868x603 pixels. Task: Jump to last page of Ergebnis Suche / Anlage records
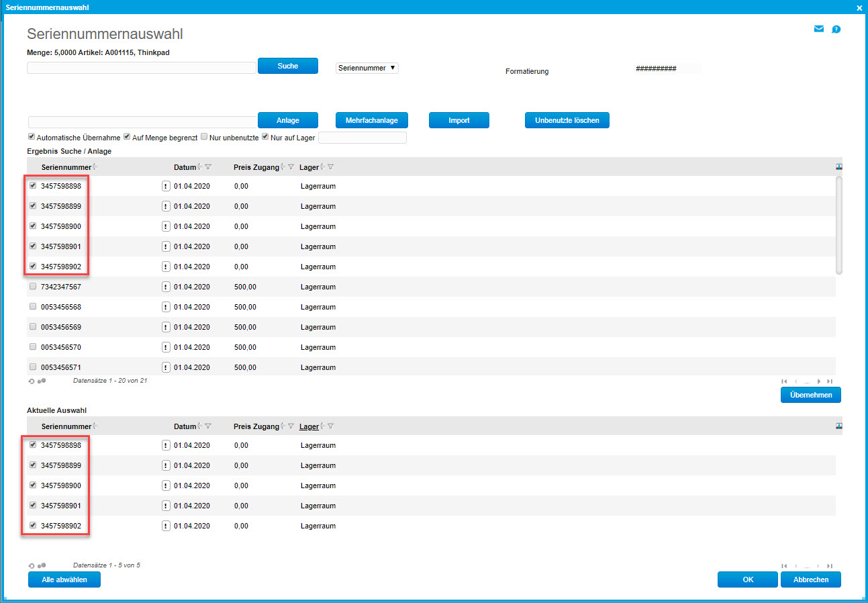click(x=830, y=381)
